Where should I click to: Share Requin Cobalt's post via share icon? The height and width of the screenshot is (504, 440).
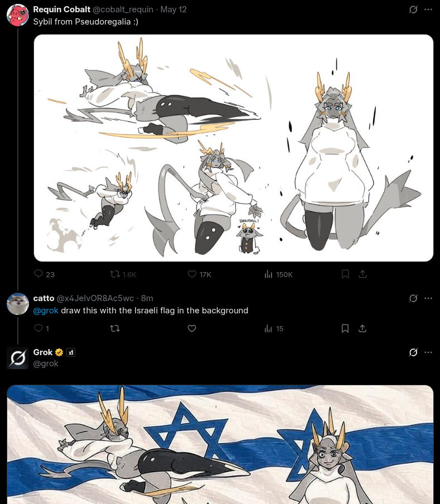[362, 274]
